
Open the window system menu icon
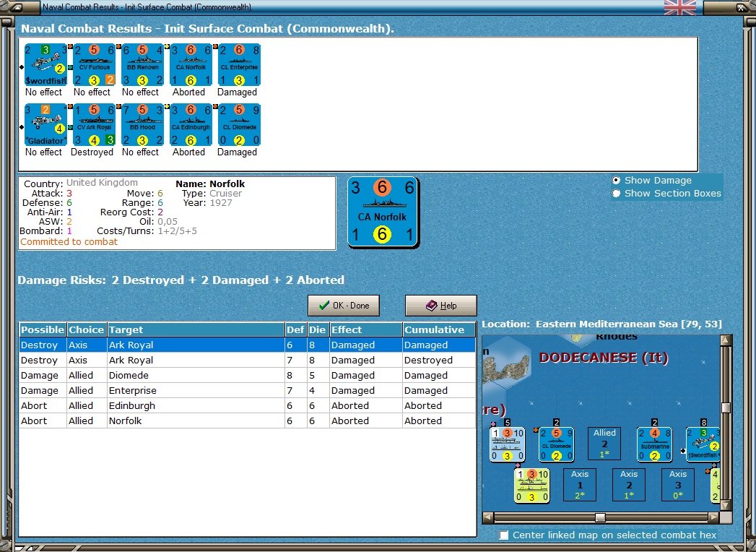(x=16, y=7)
